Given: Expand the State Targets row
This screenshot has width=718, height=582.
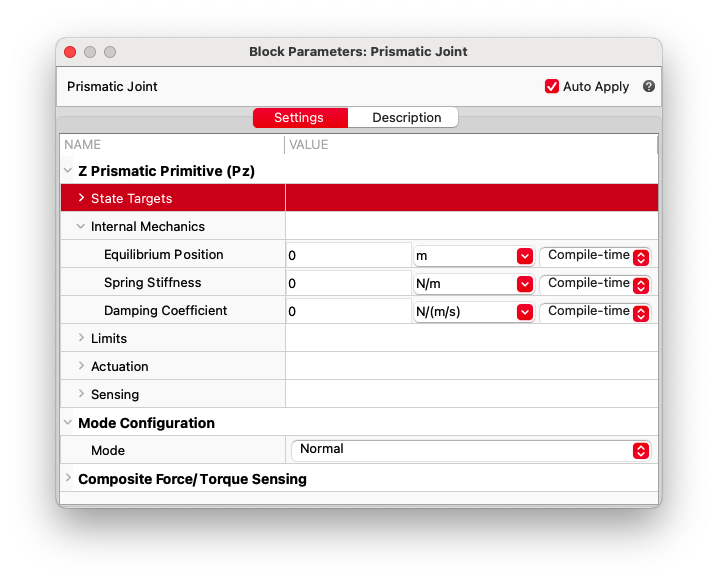Looking at the screenshot, I should click(x=81, y=197).
